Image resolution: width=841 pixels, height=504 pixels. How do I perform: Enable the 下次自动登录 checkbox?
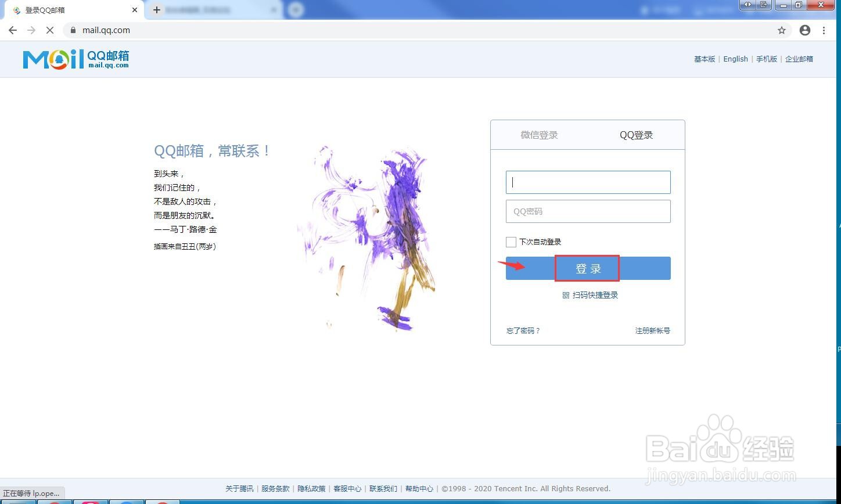click(511, 242)
